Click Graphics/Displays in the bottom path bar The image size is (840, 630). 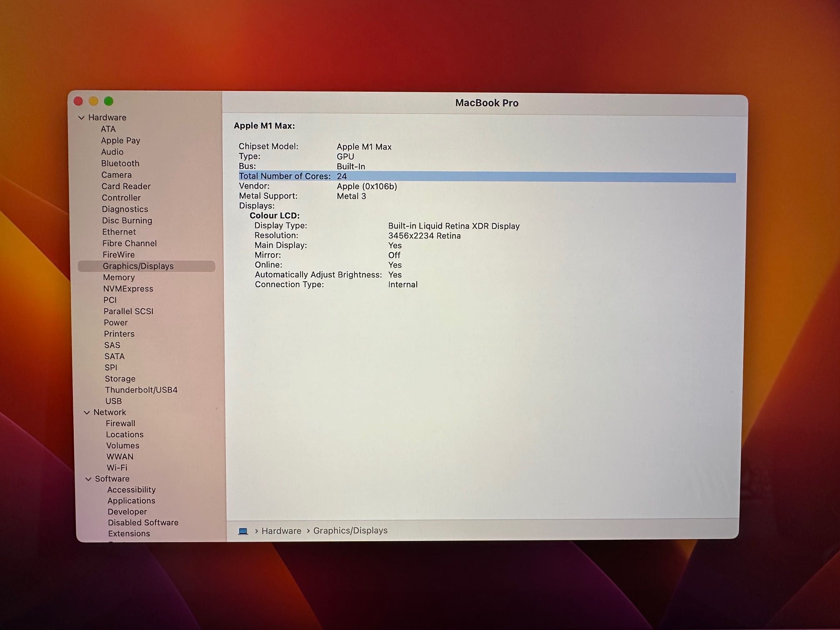(350, 531)
